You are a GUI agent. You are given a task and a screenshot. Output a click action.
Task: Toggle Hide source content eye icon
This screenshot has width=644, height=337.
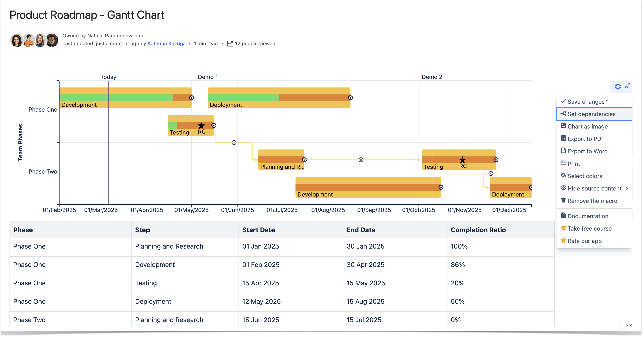coord(563,188)
